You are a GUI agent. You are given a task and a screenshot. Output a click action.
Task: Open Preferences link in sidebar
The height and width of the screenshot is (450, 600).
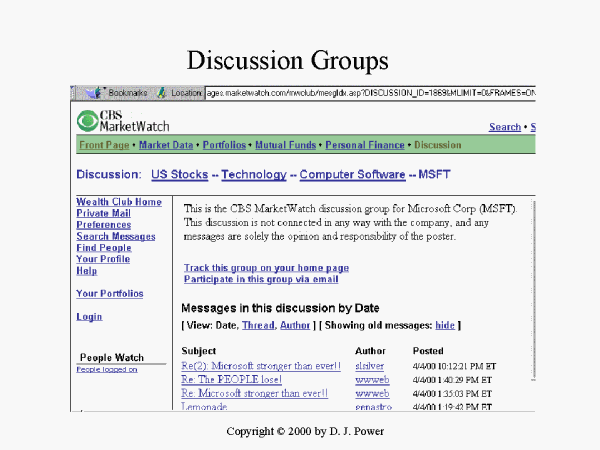104,225
